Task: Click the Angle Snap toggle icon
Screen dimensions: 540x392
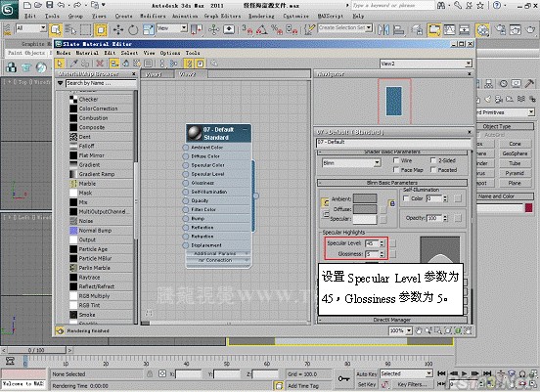Action: (262, 30)
